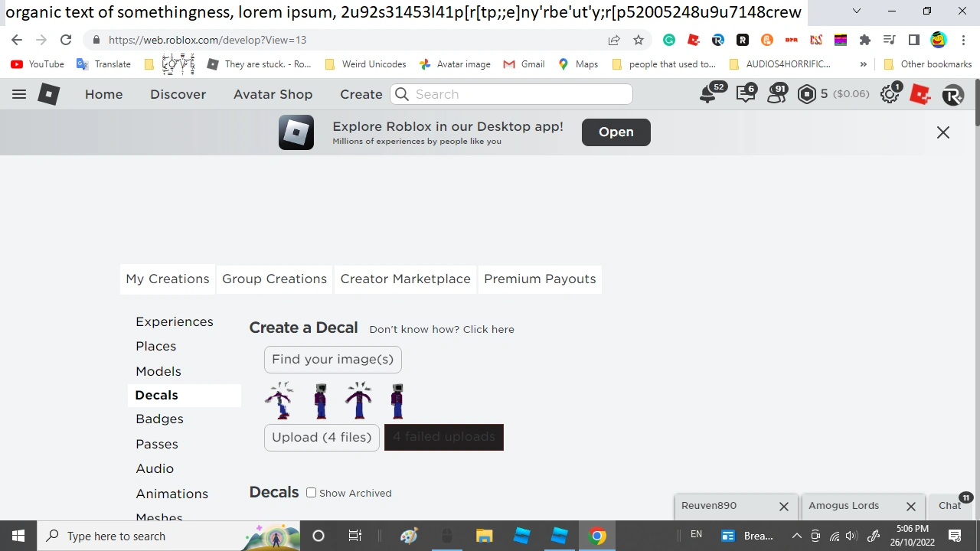Open the Windows Start button

pos(18,536)
